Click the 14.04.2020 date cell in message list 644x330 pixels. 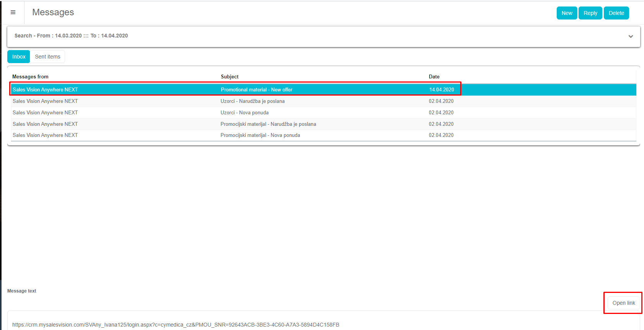(x=441, y=89)
